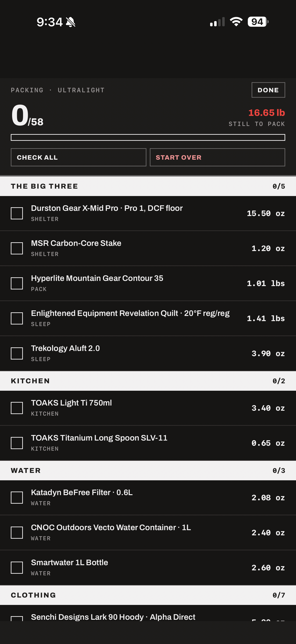Click the Start Over button
Image resolution: width=296 pixels, height=644 pixels.
pos(217,157)
